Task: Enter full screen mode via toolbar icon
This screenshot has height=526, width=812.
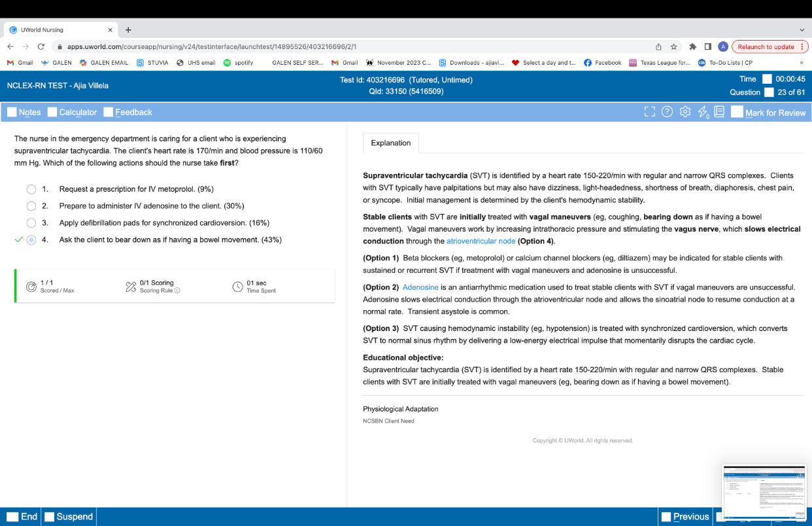Action: (x=649, y=112)
